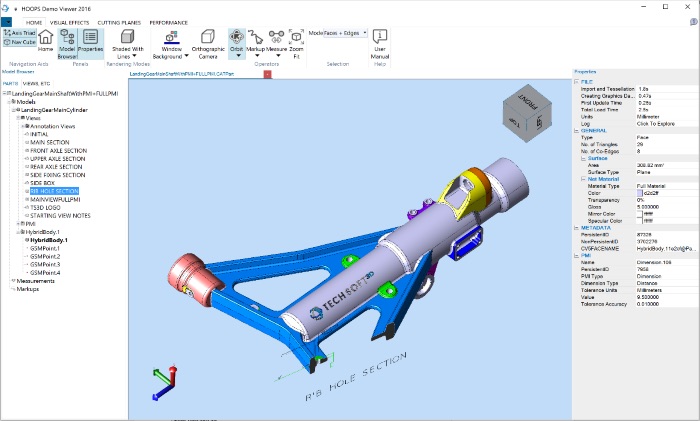Image resolution: width=700 pixels, height=421 pixels.
Task: Select the UPPER AXLE SECTION view
Action: [x=58, y=158]
